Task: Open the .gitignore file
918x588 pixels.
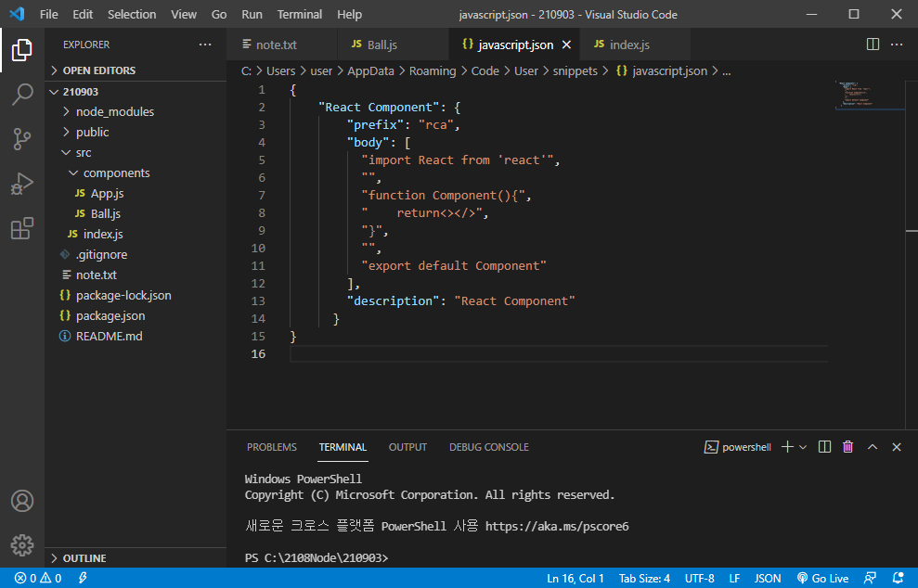Action: coord(136,254)
